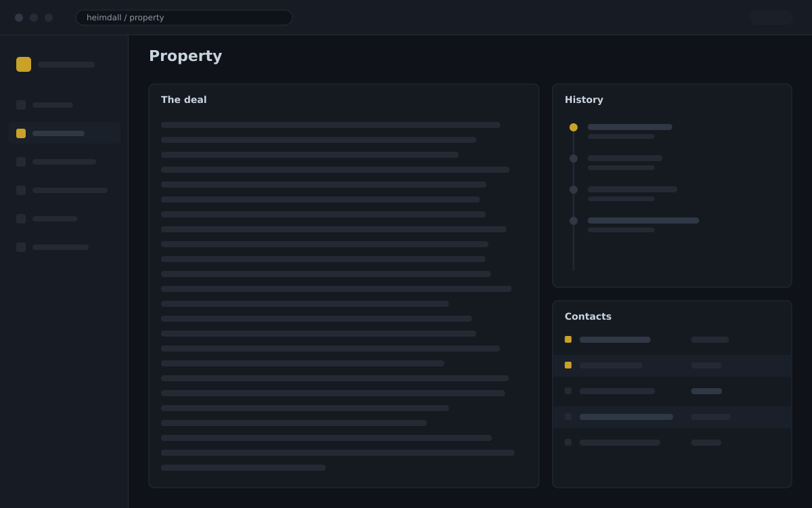Screen dimensions: 812x508
Task: Select the fourth History timeline dot
Action: pos(573,221)
